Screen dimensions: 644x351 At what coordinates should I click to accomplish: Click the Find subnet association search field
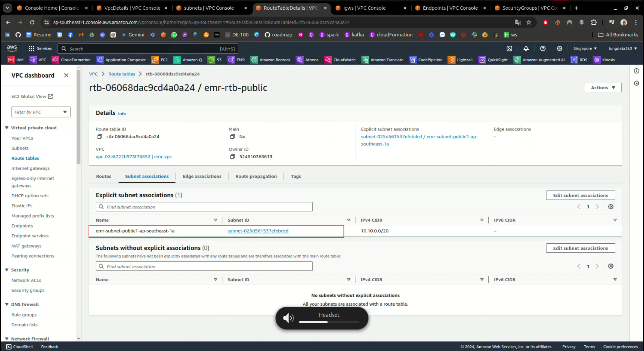(x=205, y=207)
